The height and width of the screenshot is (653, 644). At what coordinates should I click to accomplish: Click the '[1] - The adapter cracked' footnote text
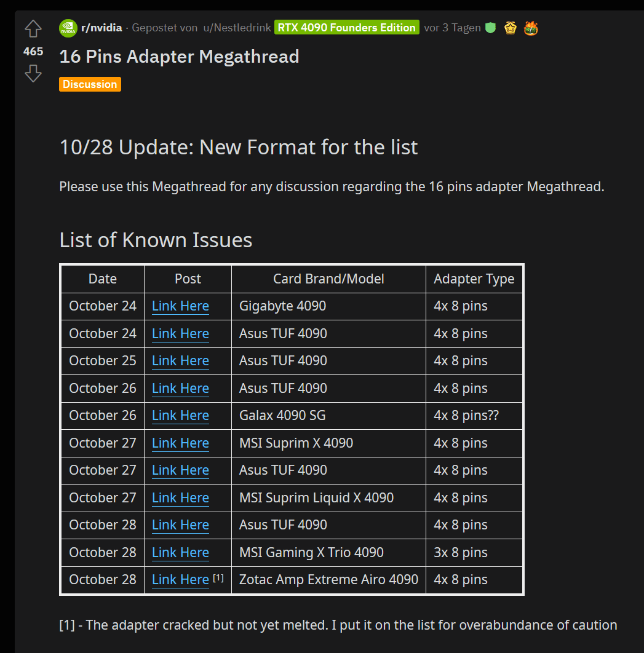pos(338,625)
